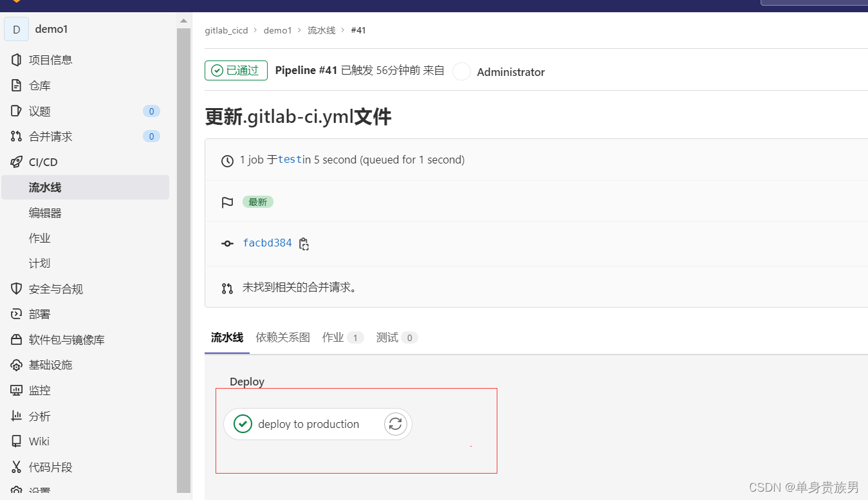The height and width of the screenshot is (500, 868).
Task: Click the sidebar scrollbar up arrow
Action: pos(184,21)
